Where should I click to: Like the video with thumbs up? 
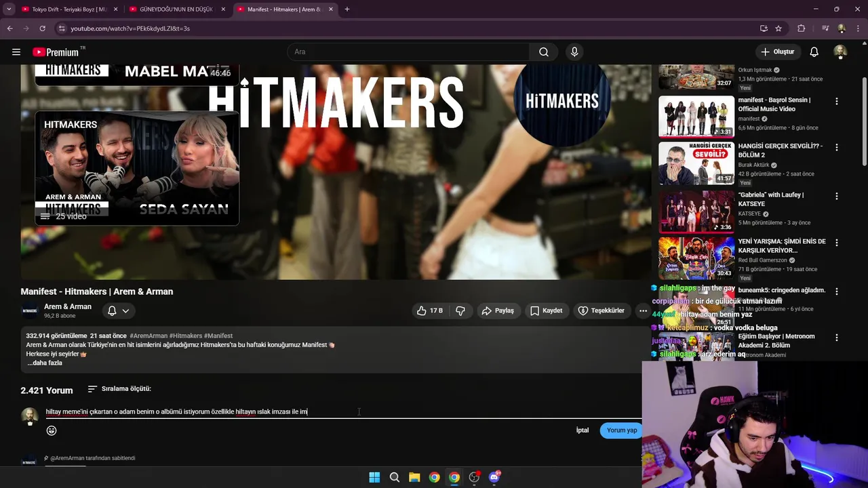[x=430, y=310]
